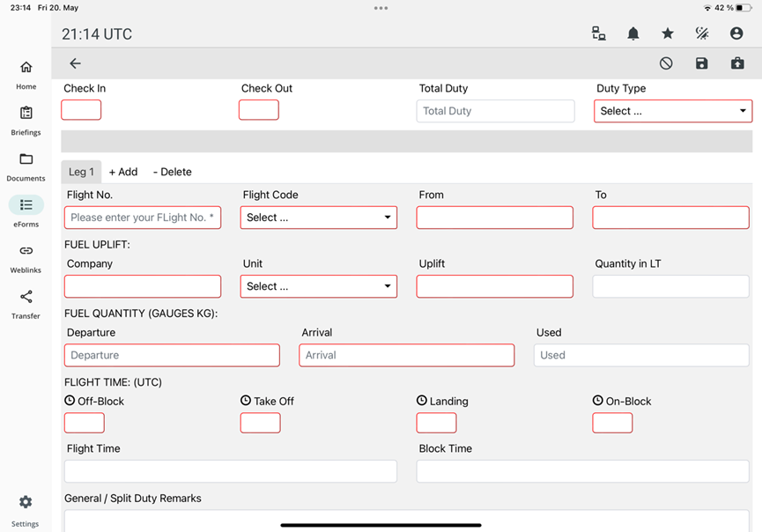This screenshot has width=762, height=532.
Task: Click the briefcase upload icon
Action: 737,63
